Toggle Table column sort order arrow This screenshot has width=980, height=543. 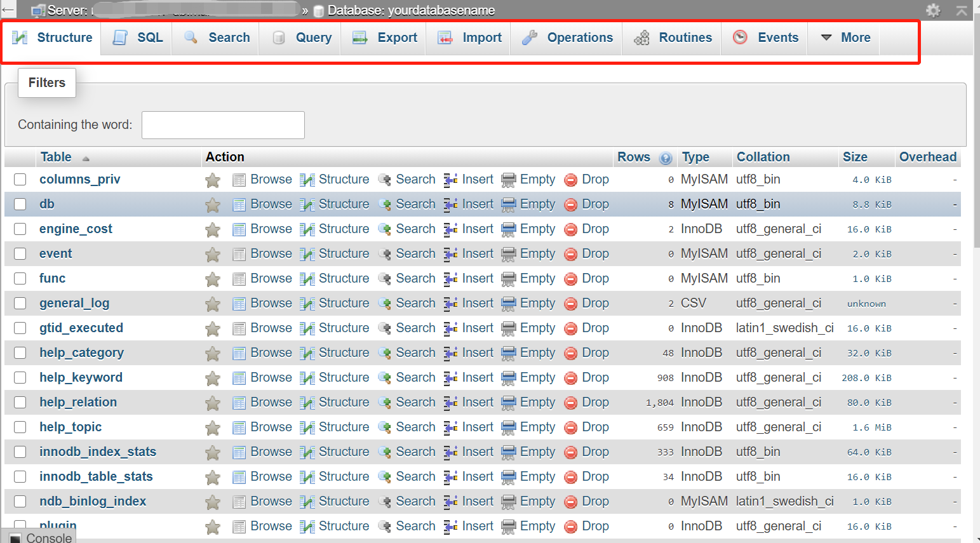[x=85, y=158]
